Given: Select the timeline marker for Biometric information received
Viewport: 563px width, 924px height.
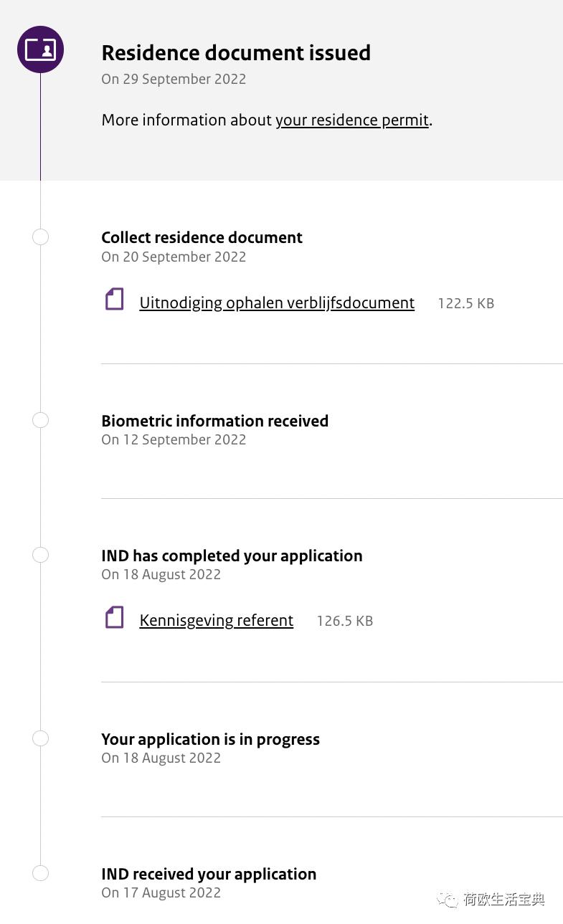Looking at the screenshot, I should (40, 420).
